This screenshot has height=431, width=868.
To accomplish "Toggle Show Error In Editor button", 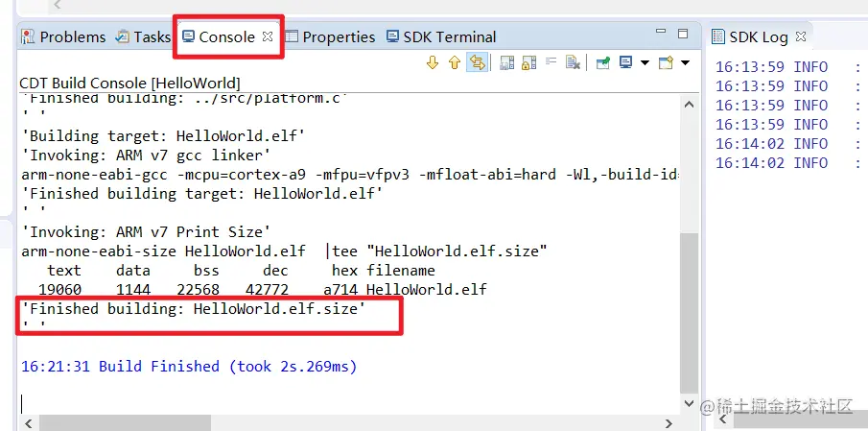I will click(477, 62).
